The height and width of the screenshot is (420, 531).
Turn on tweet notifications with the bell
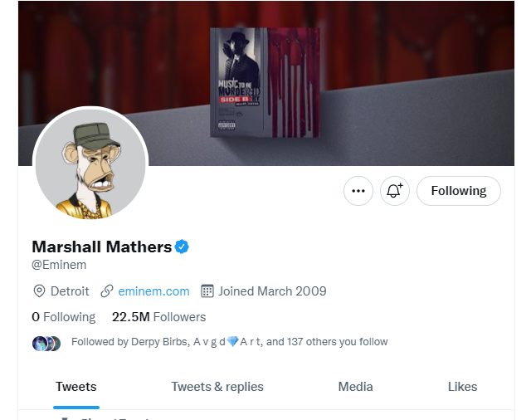(395, 191)
